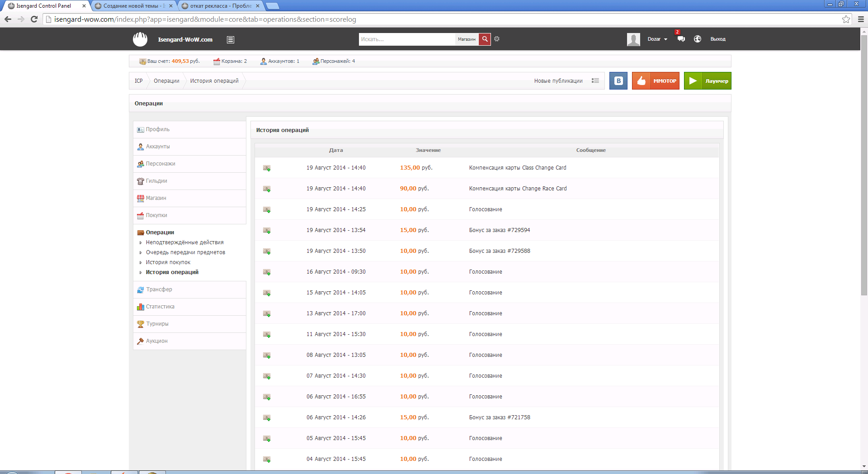Click the red search magnifier button
This screenshot has height=474, width=868.
pos(485,39)
